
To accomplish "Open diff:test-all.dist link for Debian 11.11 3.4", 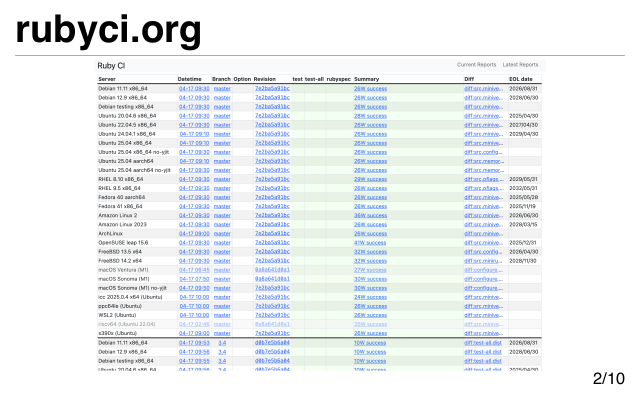I will point(482,343).
